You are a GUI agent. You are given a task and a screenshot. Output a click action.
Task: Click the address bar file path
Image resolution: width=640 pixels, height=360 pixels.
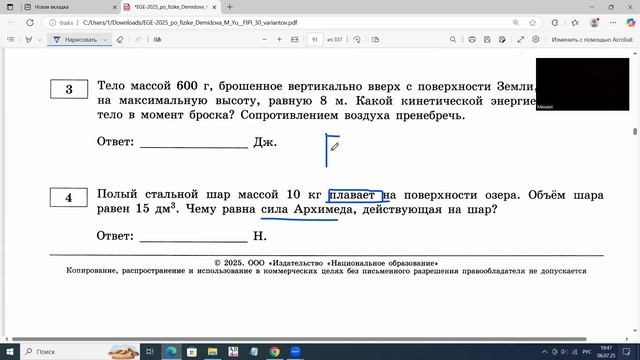190,22
